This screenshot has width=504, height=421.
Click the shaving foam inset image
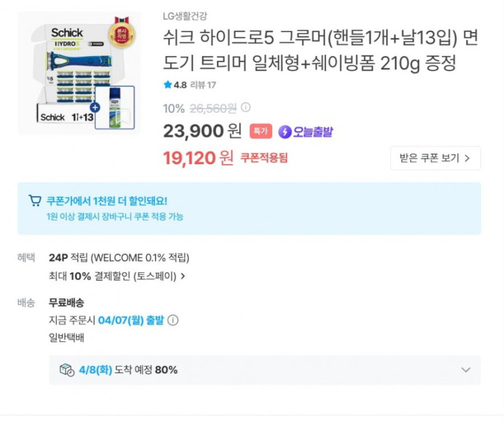(114, 108)
